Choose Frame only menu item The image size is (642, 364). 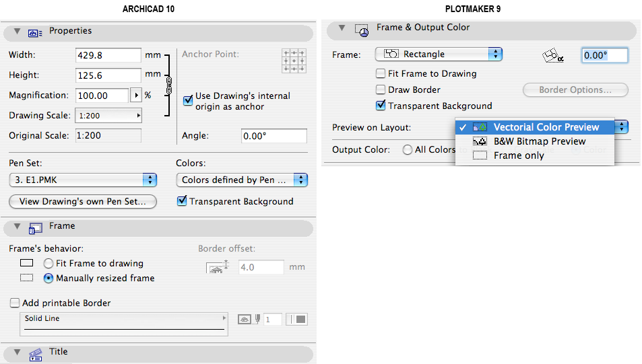pyautogui.click(x=519, y=155)
